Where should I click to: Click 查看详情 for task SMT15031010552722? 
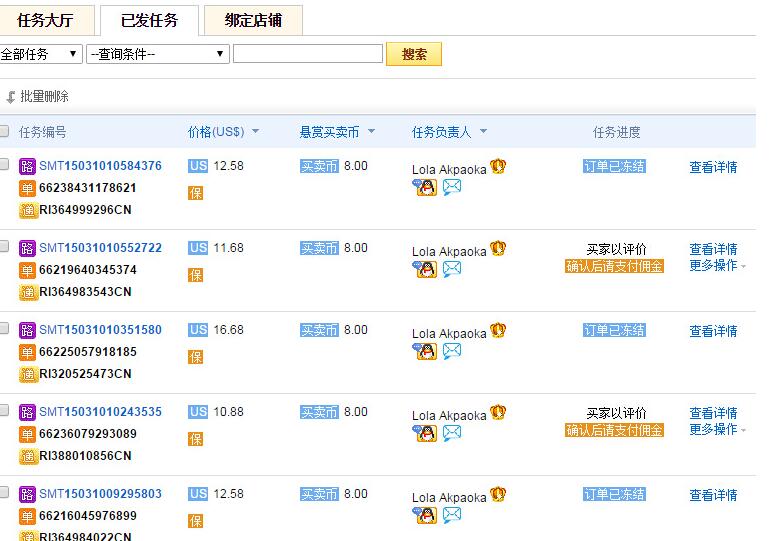(x=713, y=249)
